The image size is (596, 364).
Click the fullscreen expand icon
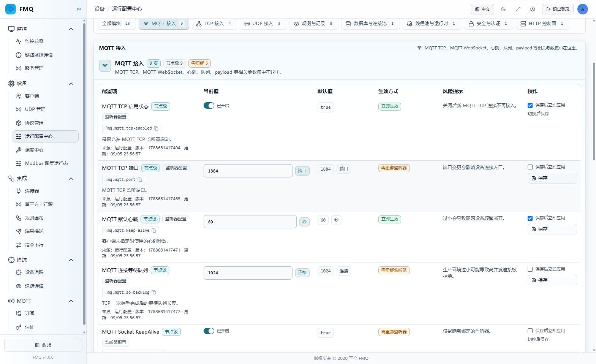point(518,9)
